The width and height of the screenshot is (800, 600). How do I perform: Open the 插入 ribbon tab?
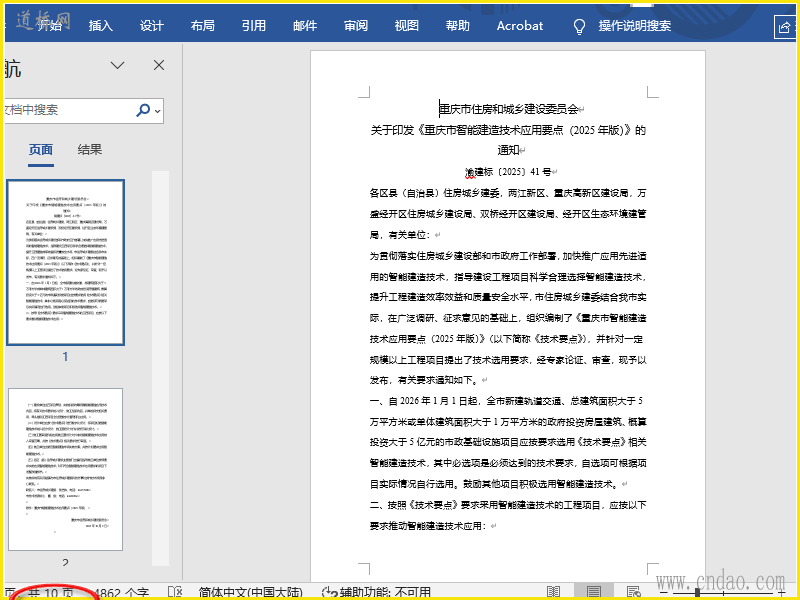tap(101, 26)
